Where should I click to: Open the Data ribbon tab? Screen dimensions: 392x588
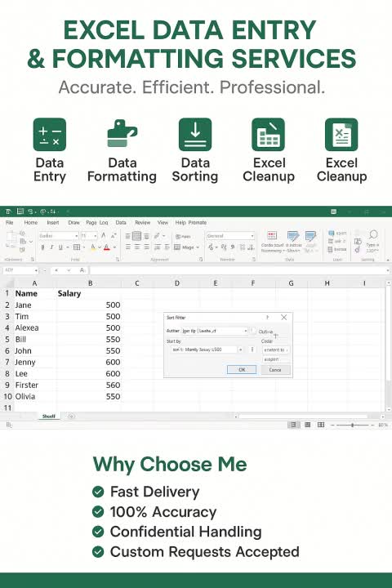121,222
